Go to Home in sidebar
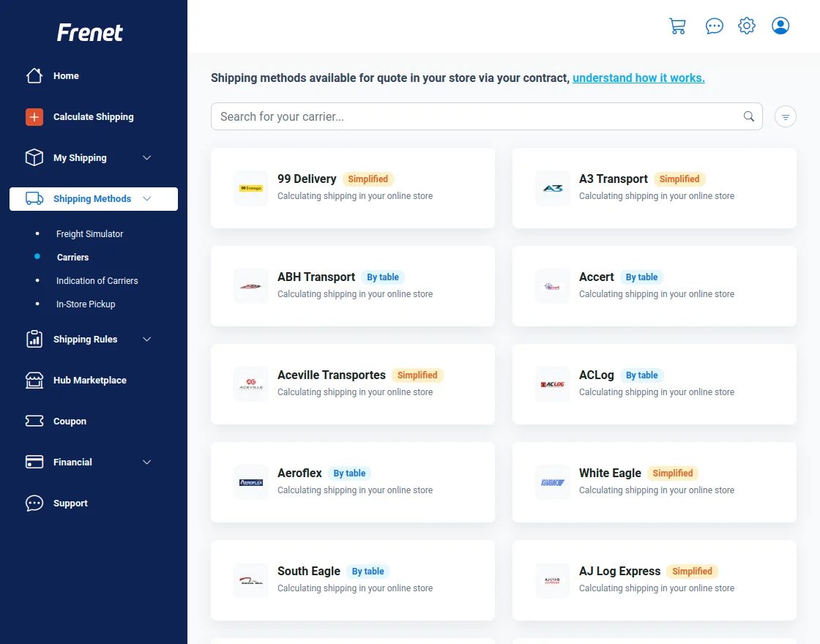Viewport: 820px width, 644px height. (x=66, y=76)
